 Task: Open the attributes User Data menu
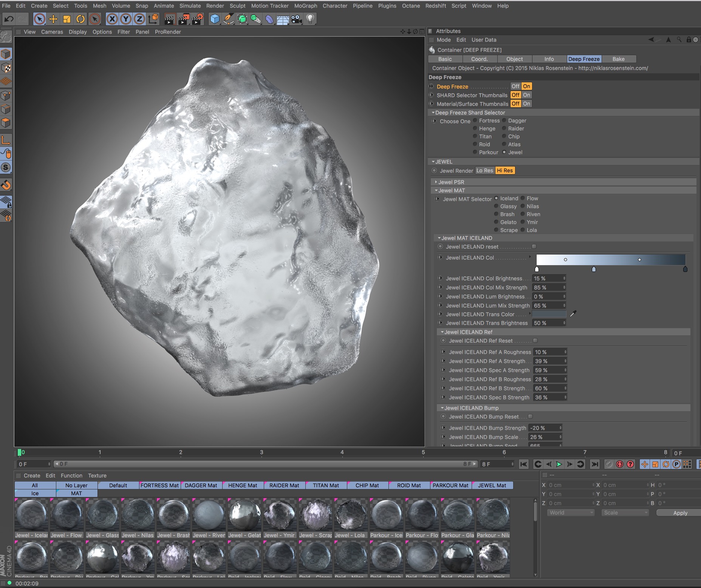tap(484, 40)
